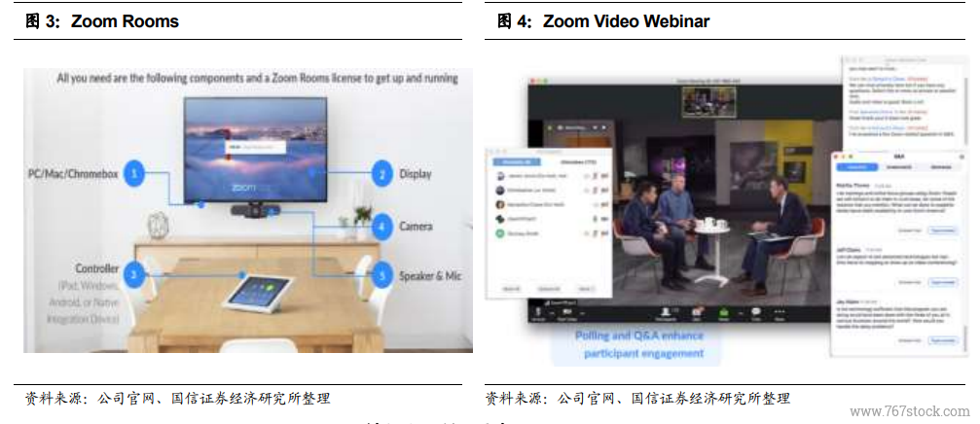Click the PC/Mac/Chromebox label
Screen dimensions: 980x424
[x=72, y=174]
